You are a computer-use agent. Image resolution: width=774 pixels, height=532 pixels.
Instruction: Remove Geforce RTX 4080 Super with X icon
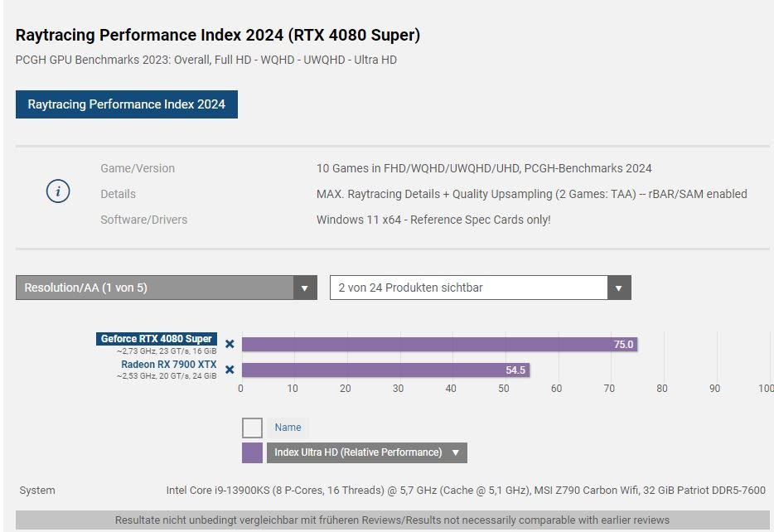230,344
